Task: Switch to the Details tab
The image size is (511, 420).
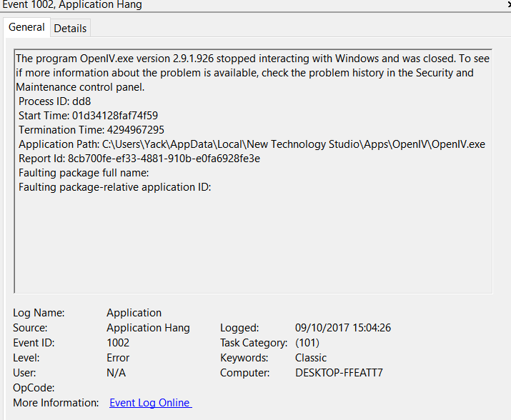Action: click(x=70, y=28)
